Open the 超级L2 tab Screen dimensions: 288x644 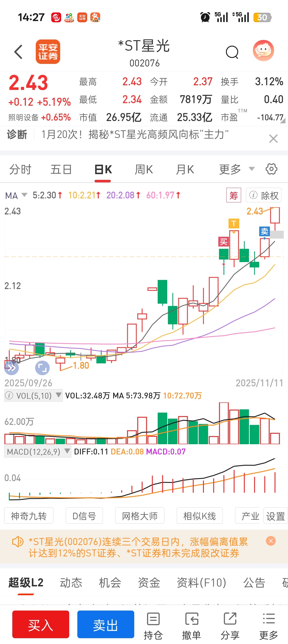26,582
